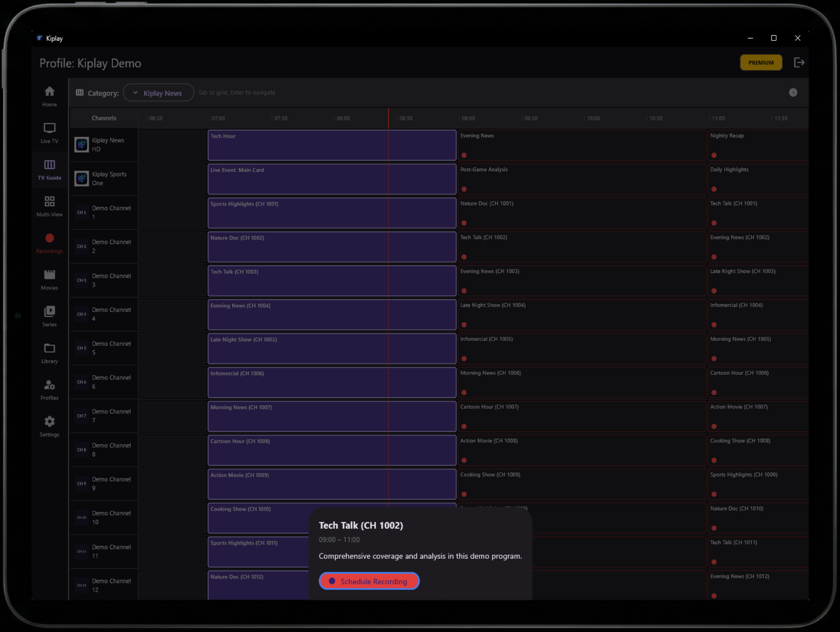Open the Library section

(x=49, y=353)
